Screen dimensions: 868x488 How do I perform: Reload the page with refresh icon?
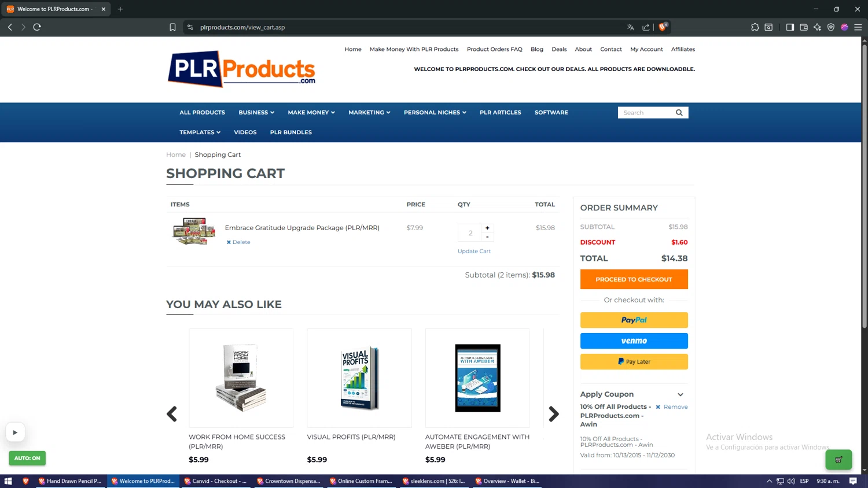pos(37,27)
